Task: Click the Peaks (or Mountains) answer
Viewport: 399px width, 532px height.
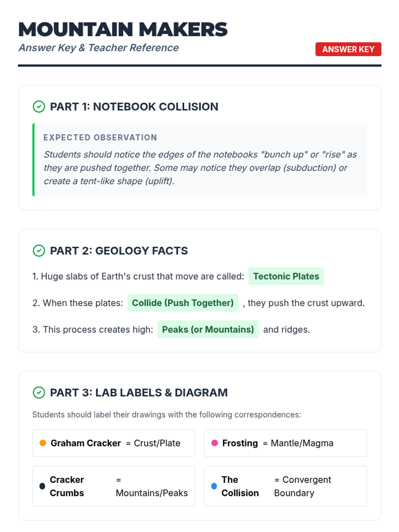Action: pyautogui.click(x=208, y=330)
